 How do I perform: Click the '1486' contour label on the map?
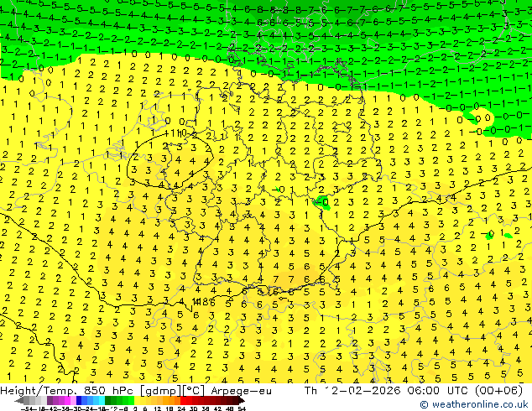click(x=203, y=301)
